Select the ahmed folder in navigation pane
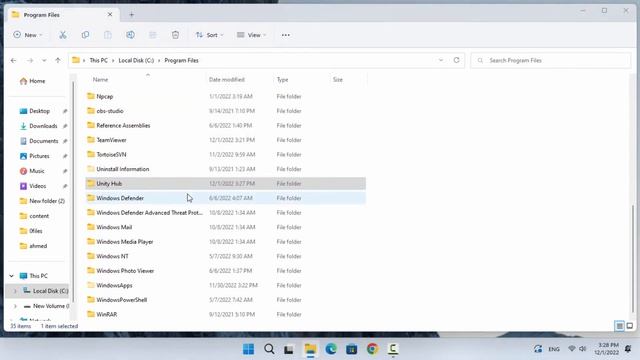The width and height of the screenshot is (640, 360). coord(39,246)
